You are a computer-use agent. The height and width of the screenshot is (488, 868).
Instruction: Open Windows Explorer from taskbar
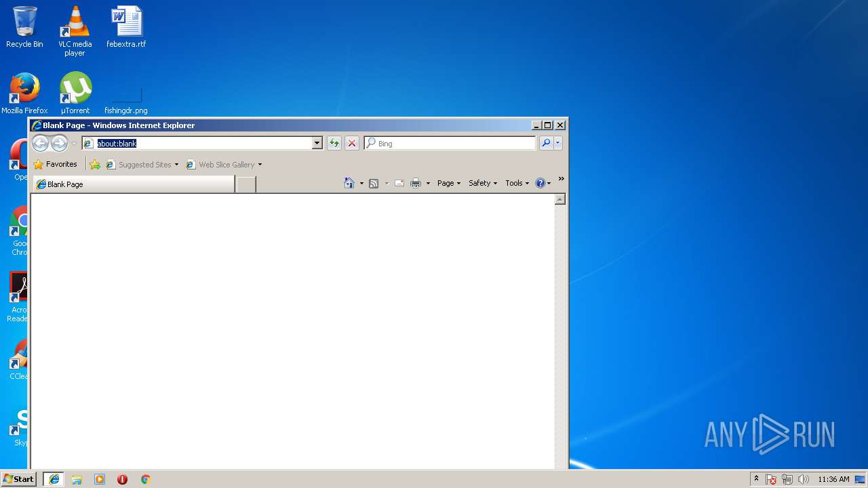click(77, 479)
